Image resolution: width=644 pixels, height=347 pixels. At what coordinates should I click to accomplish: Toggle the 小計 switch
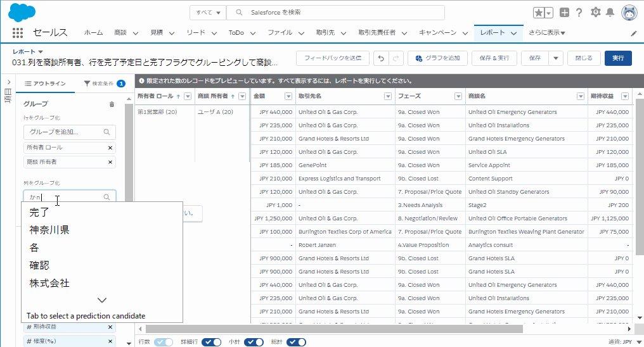(x=254, y=342)
